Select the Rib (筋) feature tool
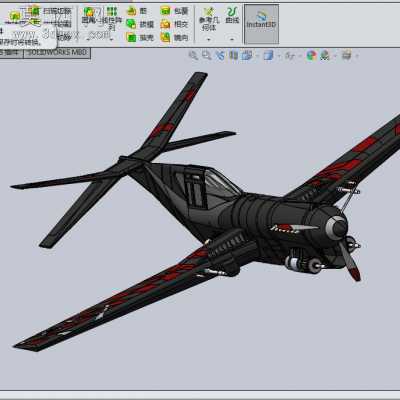Viewport: 400px width, 400px height. pyautogui.click(x=137, y=11)
